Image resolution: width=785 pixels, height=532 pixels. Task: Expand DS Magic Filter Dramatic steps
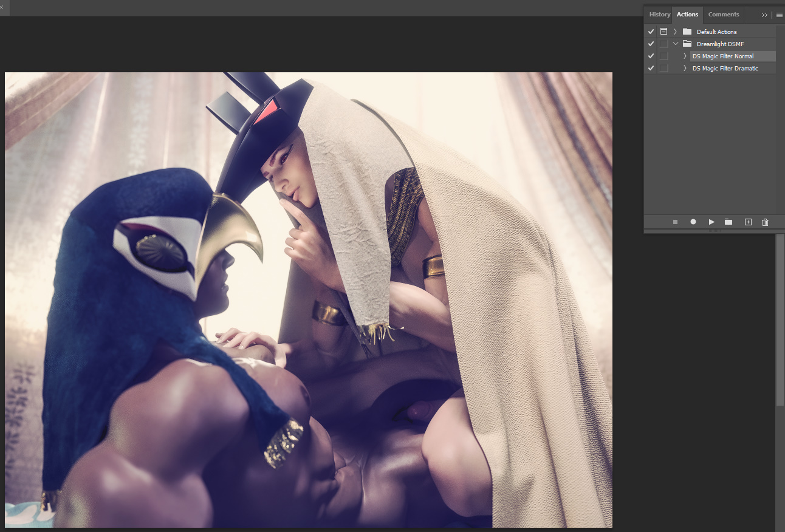pyautogui.click(x=685, y=68)
